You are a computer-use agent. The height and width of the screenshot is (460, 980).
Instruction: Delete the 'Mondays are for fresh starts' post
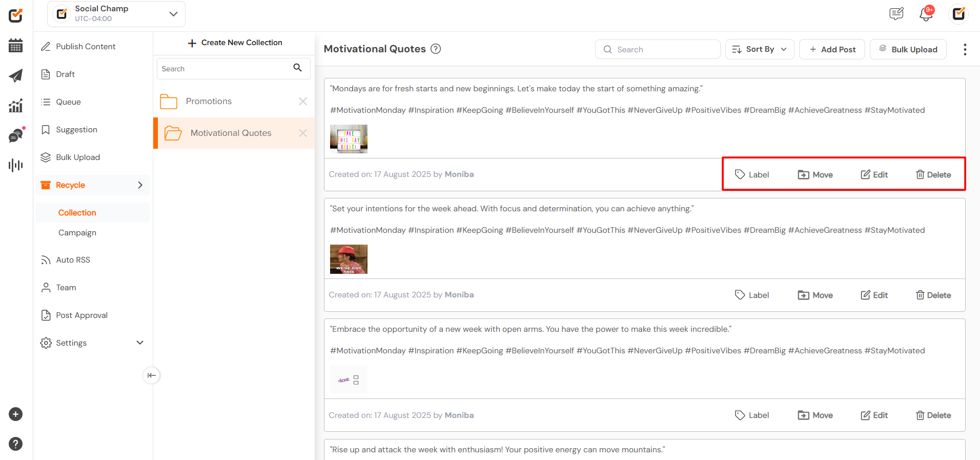933,174
